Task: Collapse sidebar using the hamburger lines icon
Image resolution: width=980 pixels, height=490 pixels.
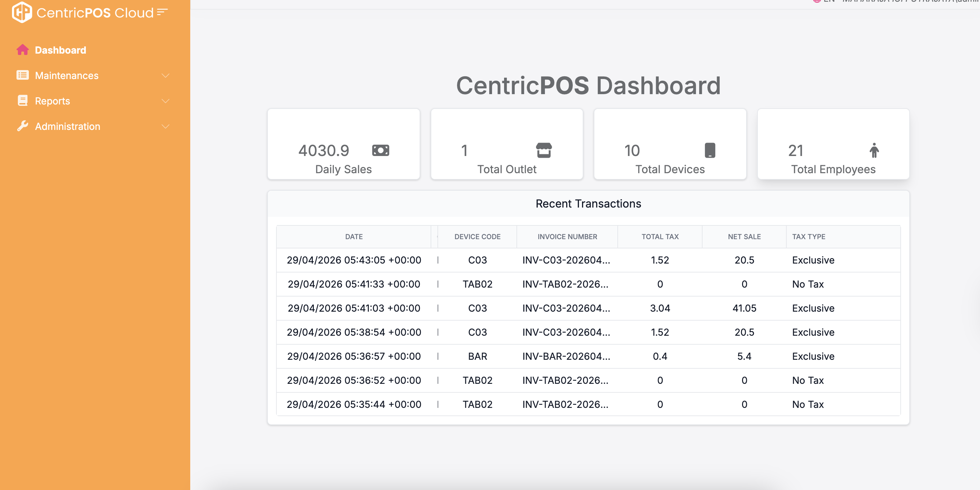Action: (162, 12)
